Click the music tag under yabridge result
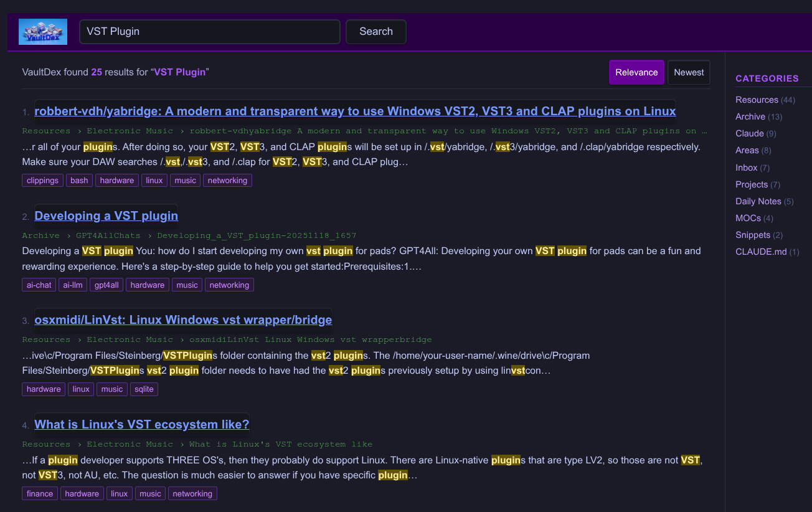Image resolution: width=812 pixels, height=512 pixels. [185, 181]
